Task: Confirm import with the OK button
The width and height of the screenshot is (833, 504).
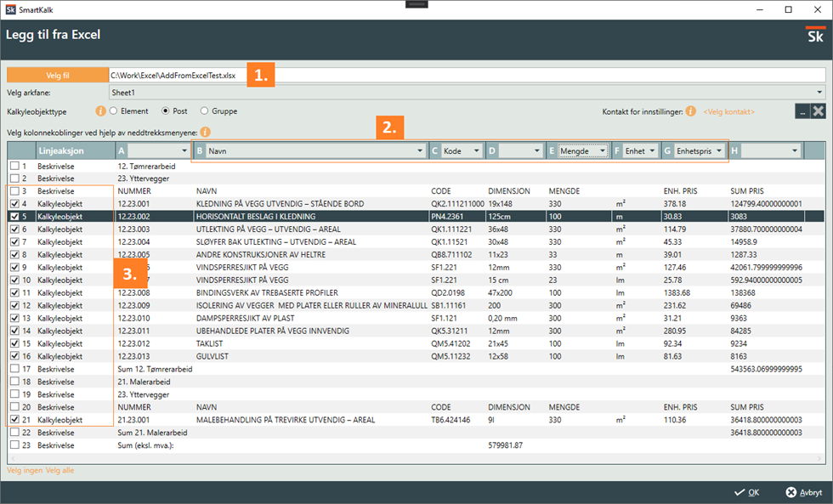Action: click(747, 492)
